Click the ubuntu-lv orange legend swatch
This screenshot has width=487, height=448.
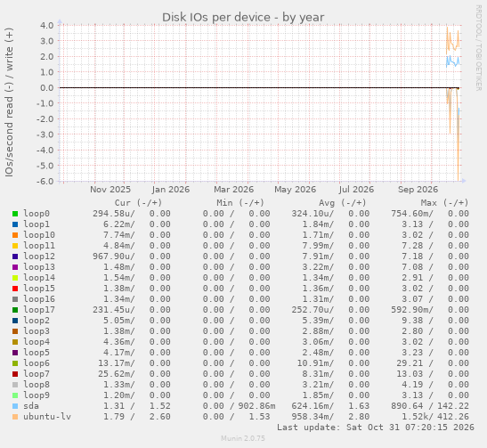15,417
